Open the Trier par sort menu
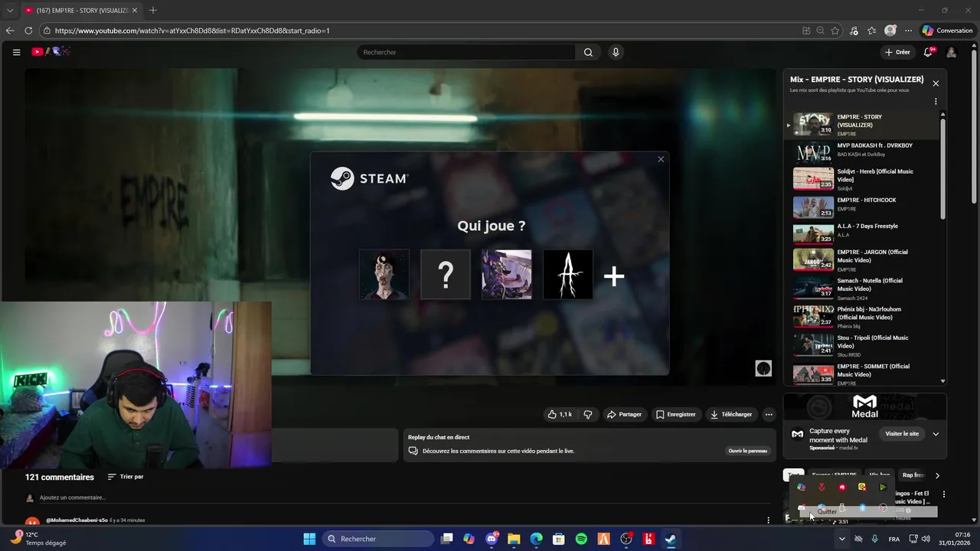 coord(126,477)
